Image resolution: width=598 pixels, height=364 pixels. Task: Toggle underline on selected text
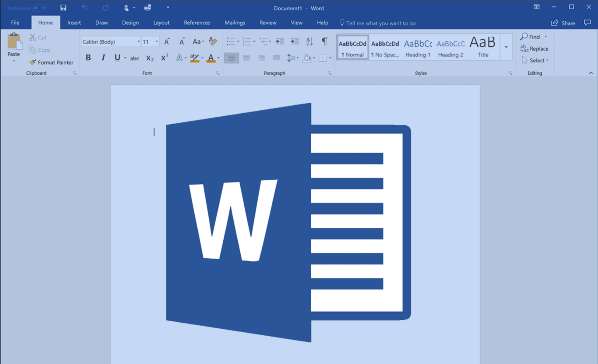click(x=117, y=58)
